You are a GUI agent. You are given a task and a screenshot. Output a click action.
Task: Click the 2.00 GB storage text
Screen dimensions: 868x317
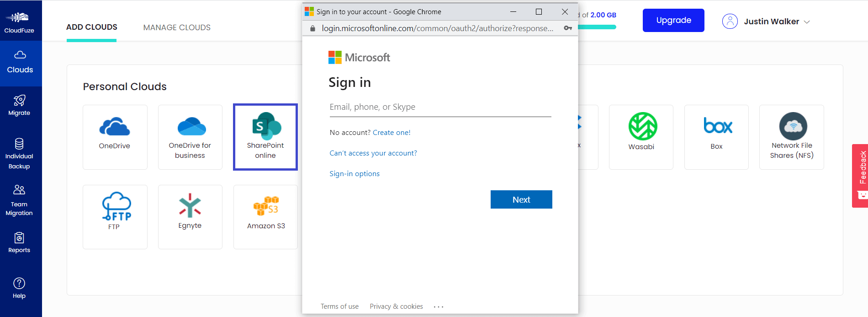click(603, 15)
